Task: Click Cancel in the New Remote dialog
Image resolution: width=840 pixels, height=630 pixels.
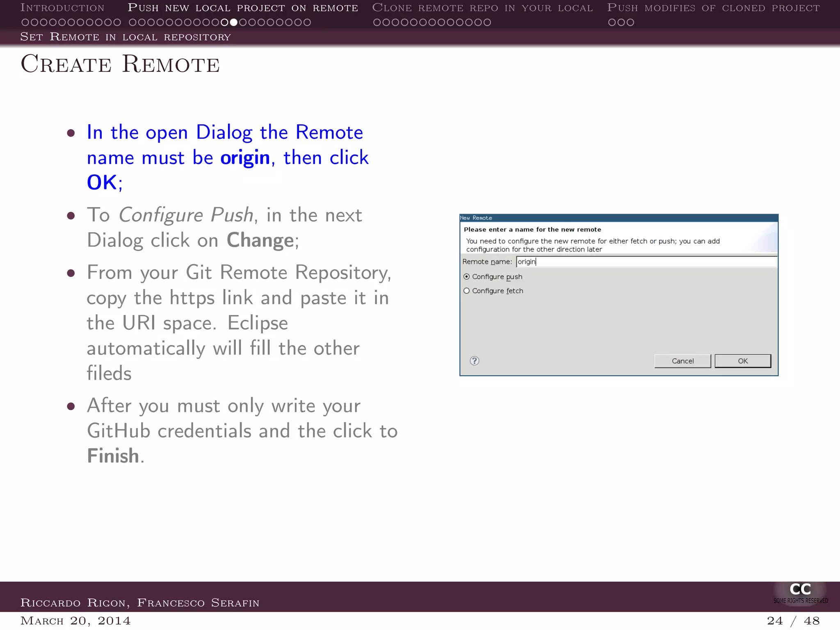Action: [x=682, y=361]
